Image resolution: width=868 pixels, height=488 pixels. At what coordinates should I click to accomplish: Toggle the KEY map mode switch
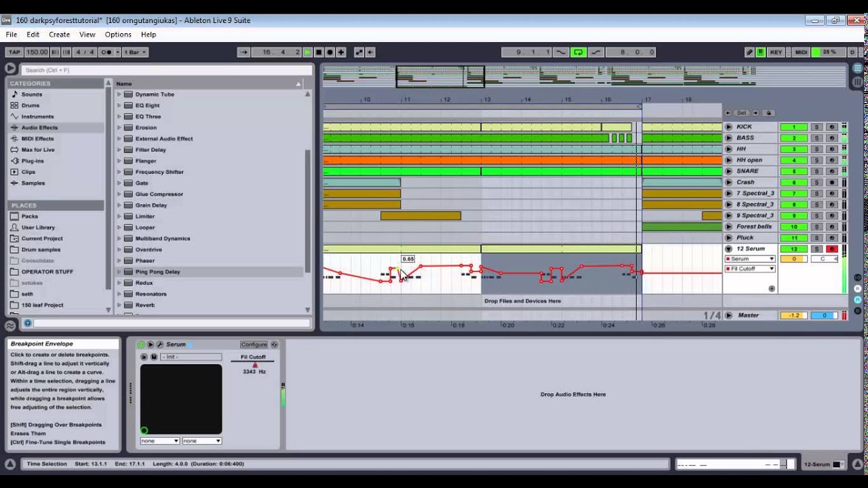[776, 52]
